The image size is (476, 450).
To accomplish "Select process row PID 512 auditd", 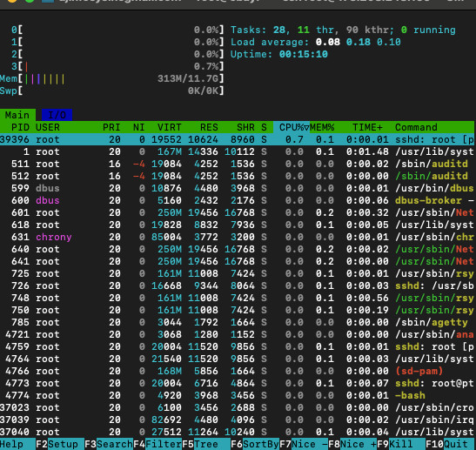I will 237,176.
